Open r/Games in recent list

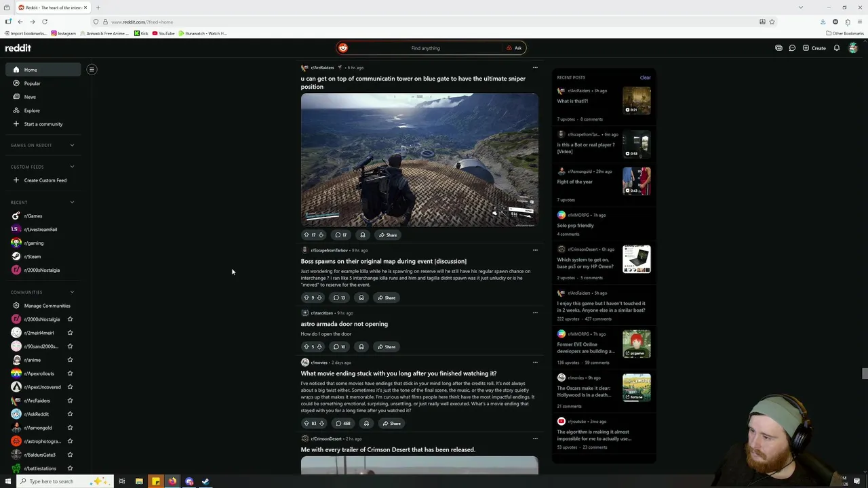point(43,216)
